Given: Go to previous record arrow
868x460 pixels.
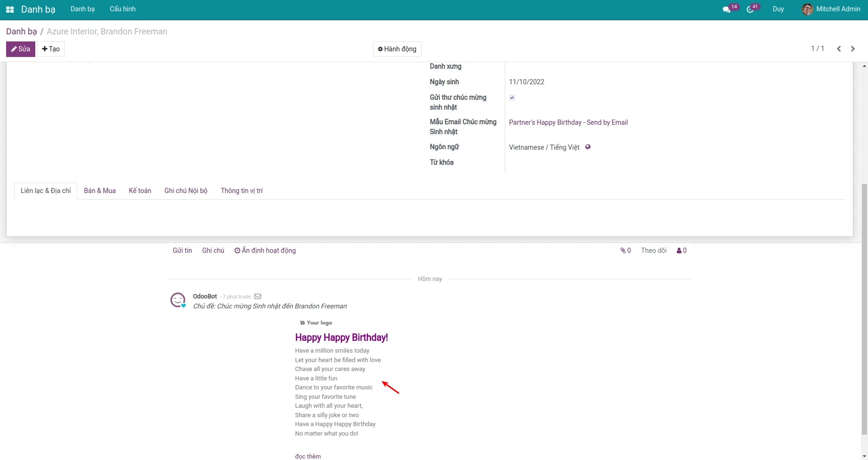Looking at the screenshot, I should 838,49.
